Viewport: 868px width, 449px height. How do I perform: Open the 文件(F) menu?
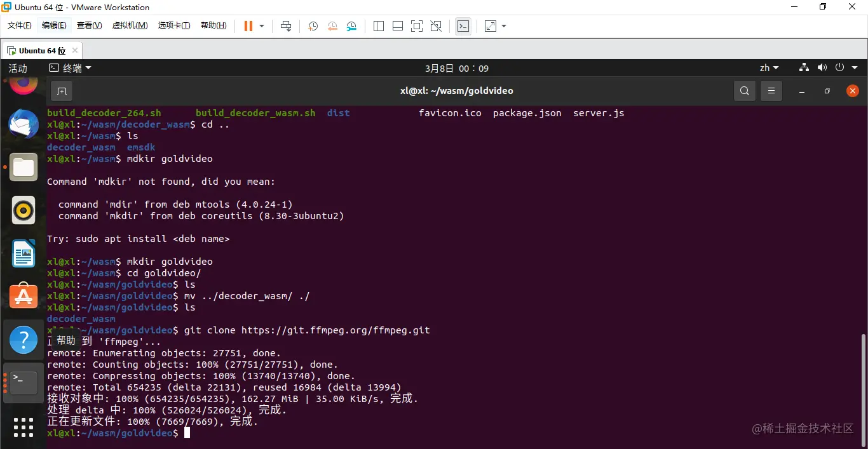20,26
